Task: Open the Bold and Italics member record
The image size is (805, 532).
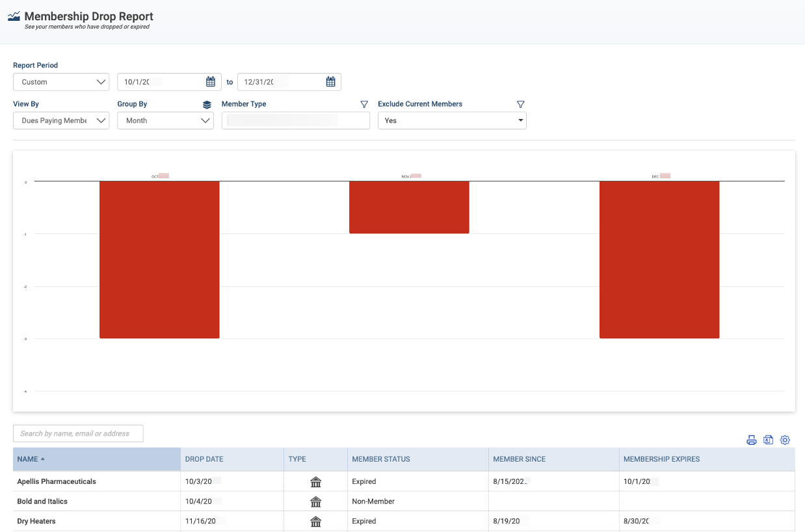Action: click(42, 501)
